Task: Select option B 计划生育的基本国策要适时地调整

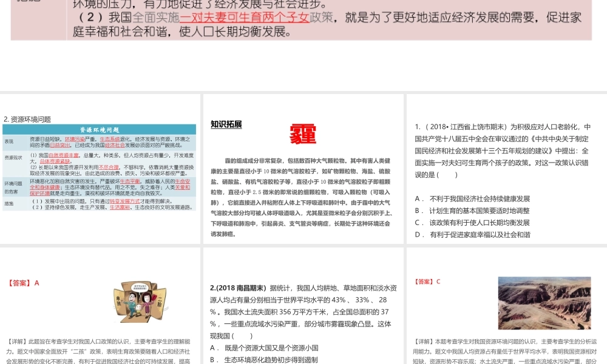Action: click(x=472, y=211)
